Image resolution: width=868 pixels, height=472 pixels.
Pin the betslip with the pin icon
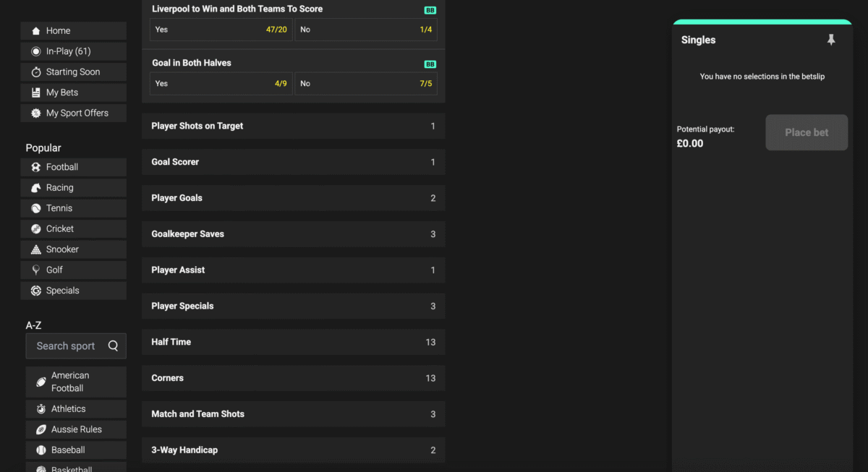point(831,40)
